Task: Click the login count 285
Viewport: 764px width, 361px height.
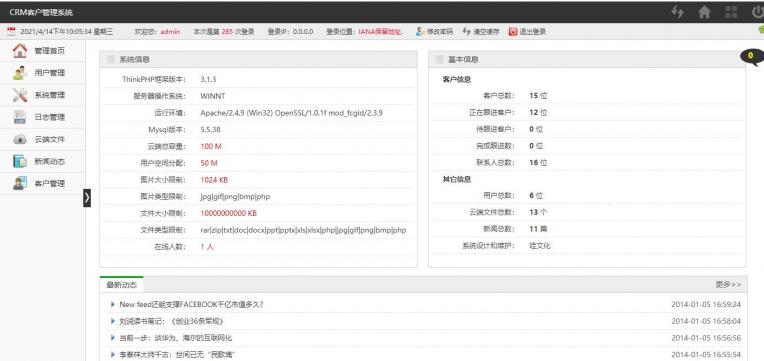Action: pos(227,32)
